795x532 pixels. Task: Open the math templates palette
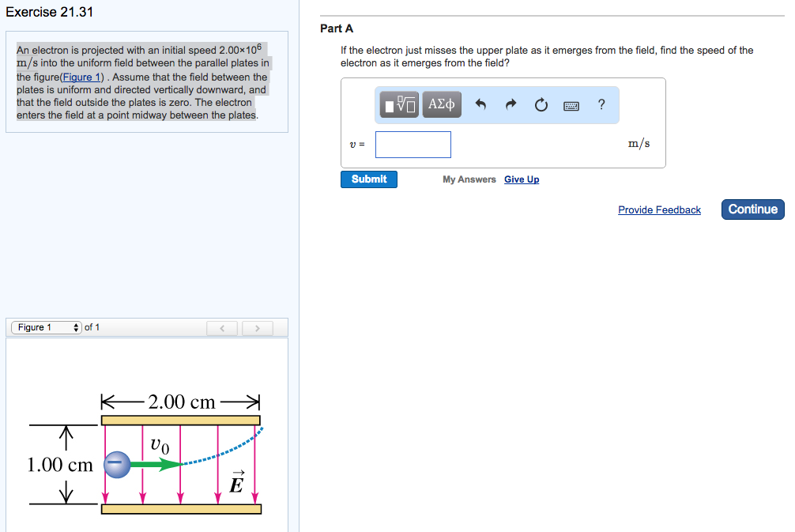click(x=397, y=104)
